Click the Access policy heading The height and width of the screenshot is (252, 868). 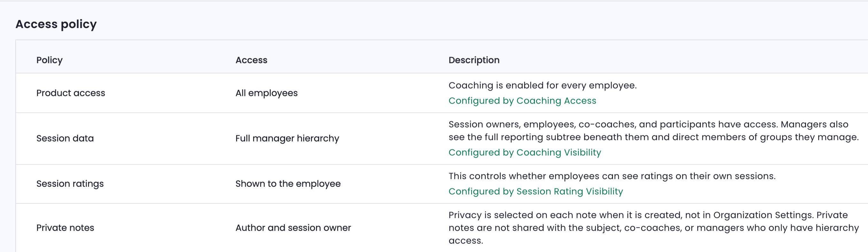pyautogui.click(x=56, y=24)
